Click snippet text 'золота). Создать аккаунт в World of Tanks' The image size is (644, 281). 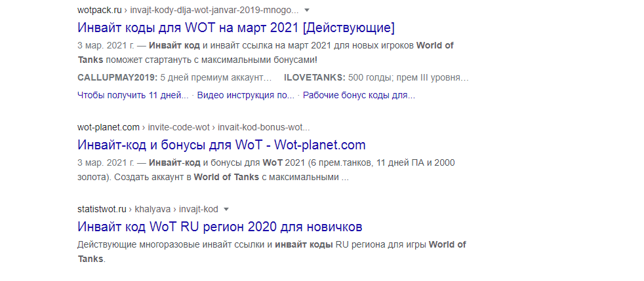169,178
